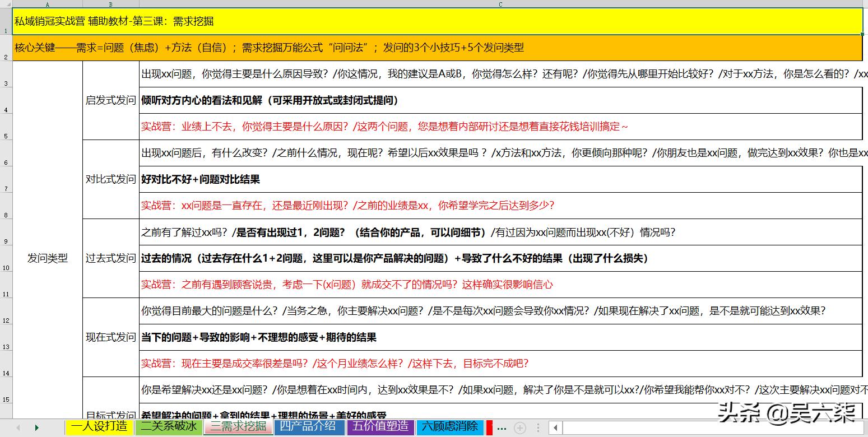Select the unnamed red sheet tab
This screenshot has width=868, height=437.
click(x=490, y=427)
